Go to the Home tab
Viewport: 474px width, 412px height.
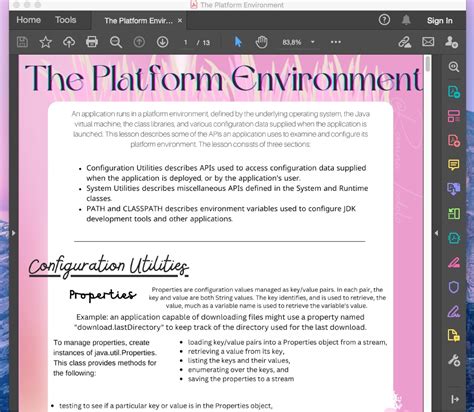click(x=29, y=20)
